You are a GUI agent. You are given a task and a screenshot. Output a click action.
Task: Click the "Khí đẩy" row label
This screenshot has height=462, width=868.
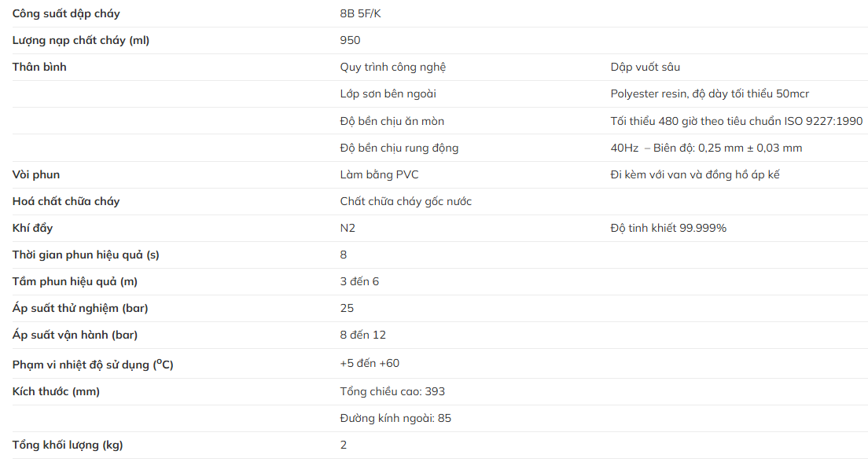pyautogui.click(x=33, y=228)
